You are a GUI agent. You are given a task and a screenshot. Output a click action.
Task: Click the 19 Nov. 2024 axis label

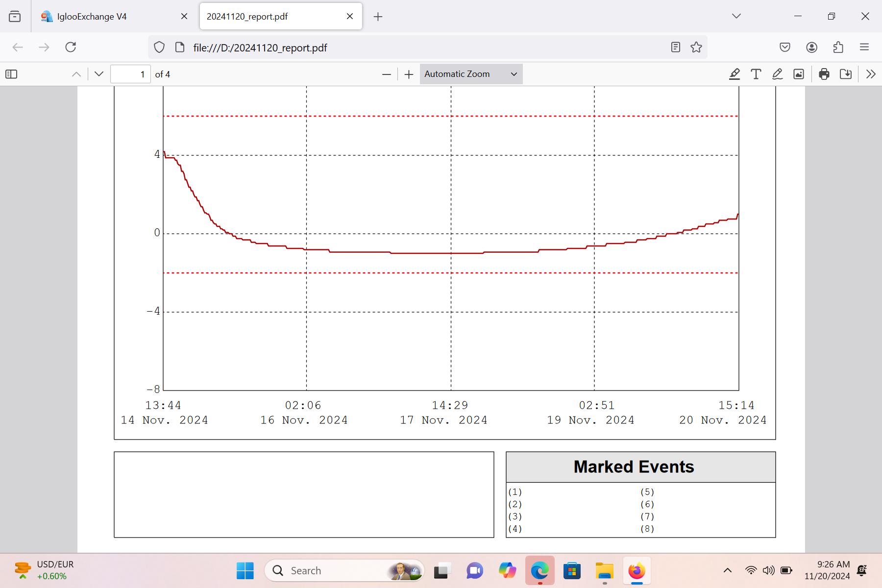(x=590, y=420)
